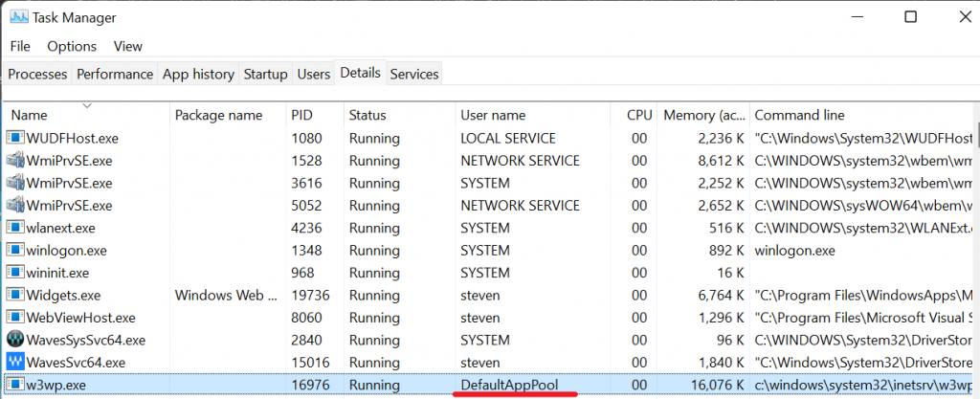Image resolution: width=980 pixels, height=399 pixels.
Task: Select the WavesSvc64.exe process name
Action: 76,363
